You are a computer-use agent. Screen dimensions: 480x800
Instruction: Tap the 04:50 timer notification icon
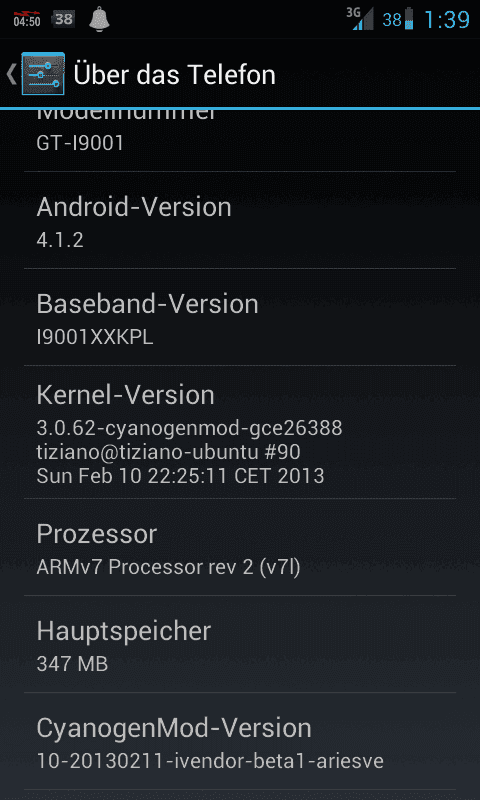tap(27, 19)
